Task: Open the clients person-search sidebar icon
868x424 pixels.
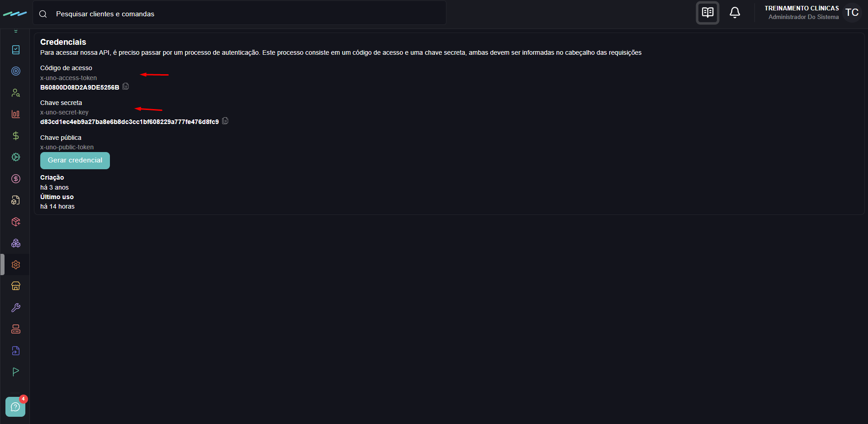Action: (x=16, y=93)
